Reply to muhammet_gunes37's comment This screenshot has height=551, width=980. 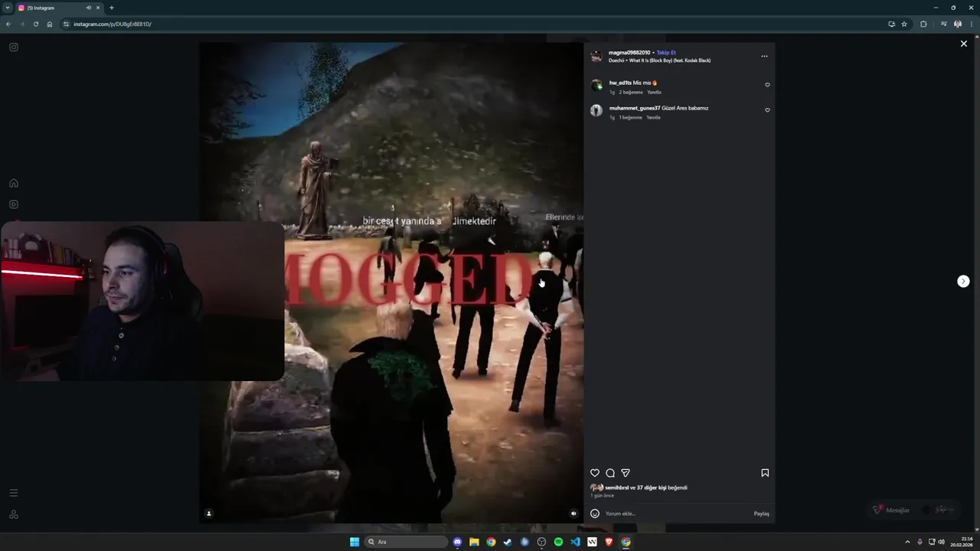click(653, 118)
